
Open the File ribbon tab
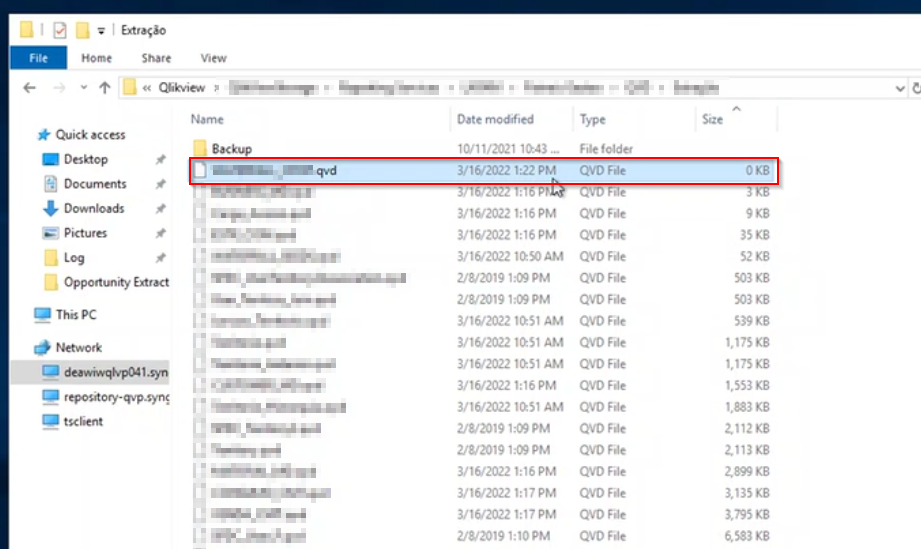point(38,58)
